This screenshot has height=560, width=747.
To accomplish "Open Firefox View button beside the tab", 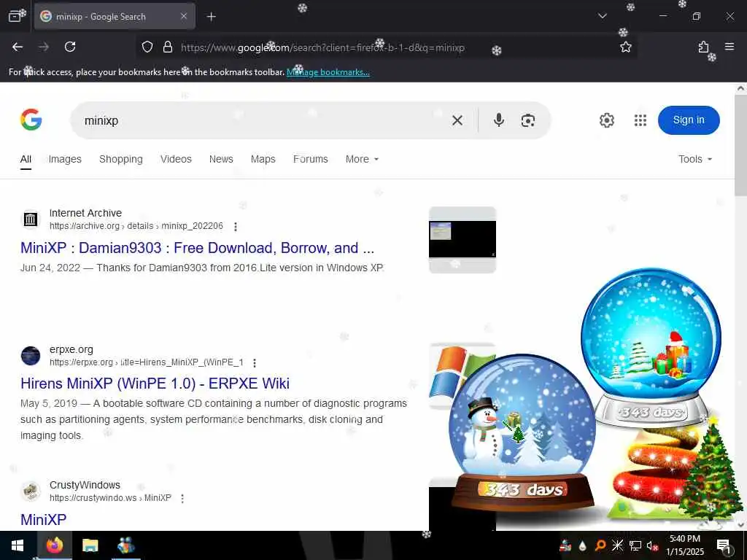I will pos(15,16).
